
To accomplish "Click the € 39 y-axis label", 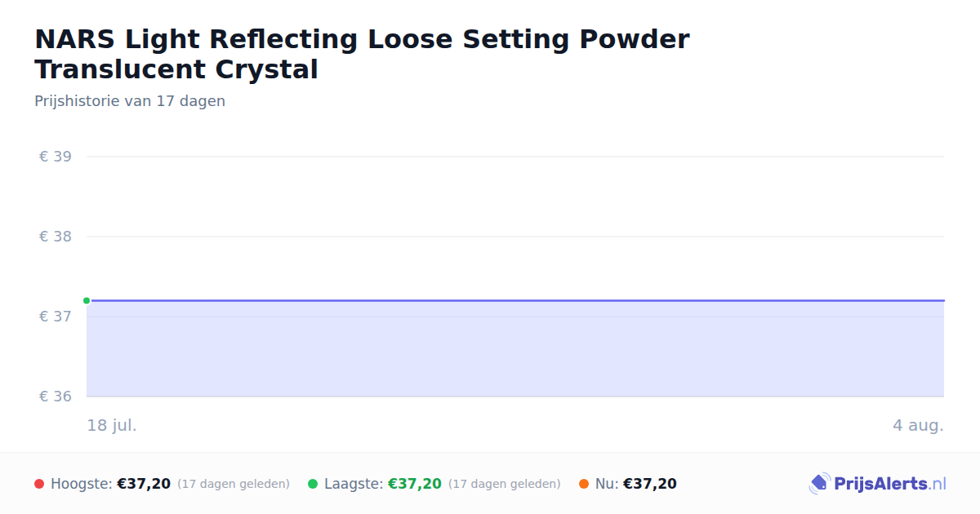I will pos(56,157).
